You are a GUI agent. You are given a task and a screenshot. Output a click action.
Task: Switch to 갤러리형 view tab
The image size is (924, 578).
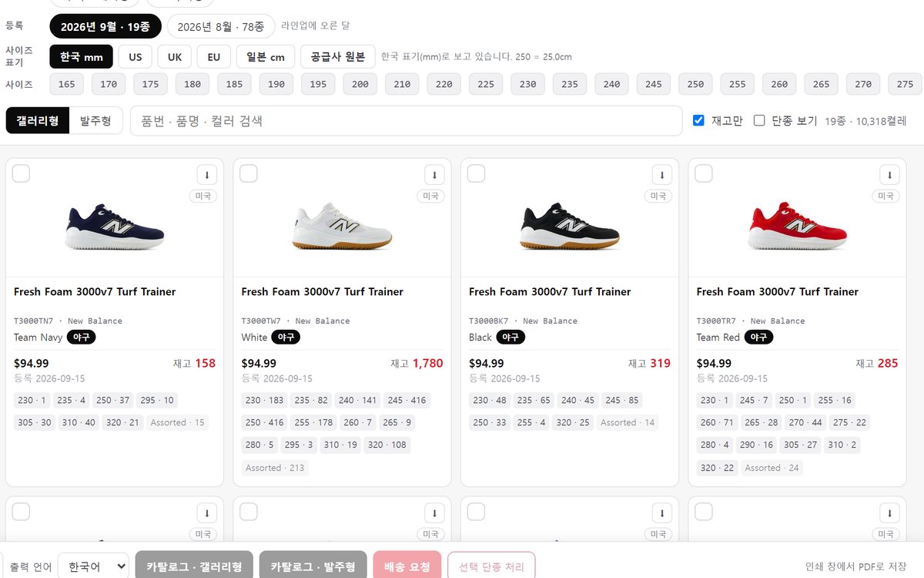coord(38,121)
